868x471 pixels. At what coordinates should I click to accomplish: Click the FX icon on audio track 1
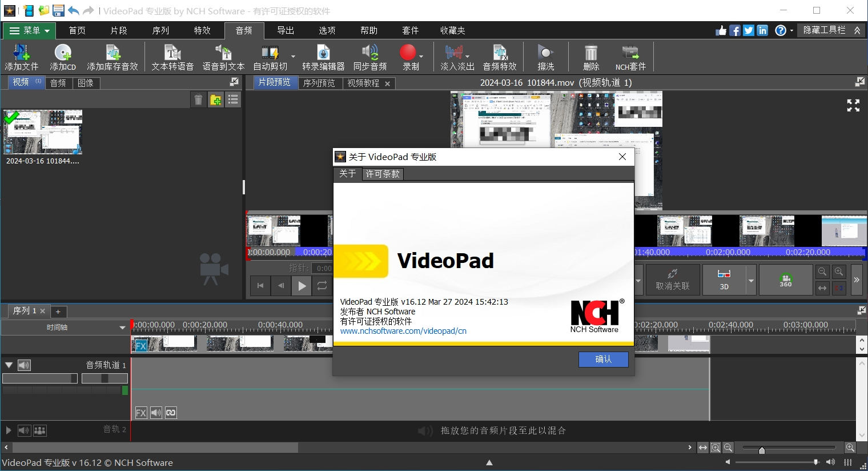(141, 413)
